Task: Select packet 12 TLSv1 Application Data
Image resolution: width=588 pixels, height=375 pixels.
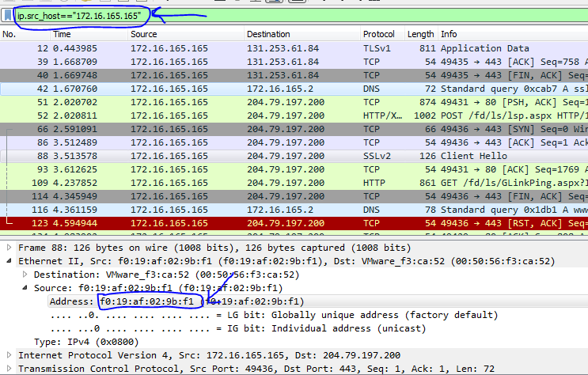Action: click(294, 48)
